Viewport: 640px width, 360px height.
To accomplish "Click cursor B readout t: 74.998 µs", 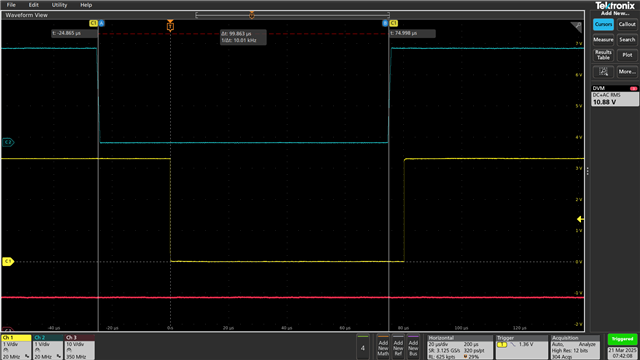I will tap(412, 33).
